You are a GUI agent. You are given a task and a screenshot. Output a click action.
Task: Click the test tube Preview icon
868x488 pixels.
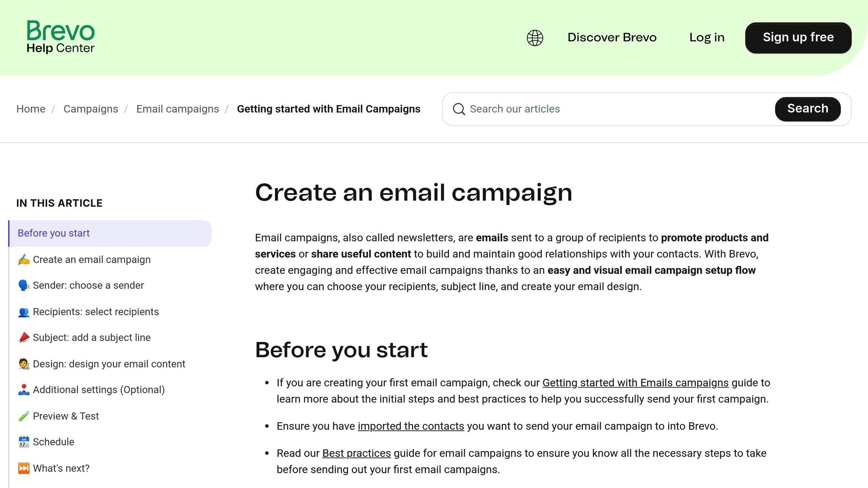click(24, 416)
